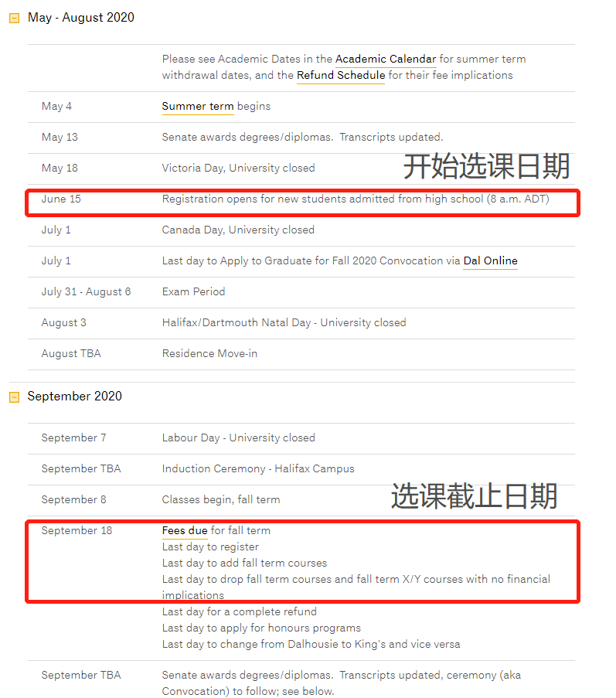The height and width of the screenshot is (698, 616).
Task: Collapse the May - August 2020 section icon
Action: [14, 19]
